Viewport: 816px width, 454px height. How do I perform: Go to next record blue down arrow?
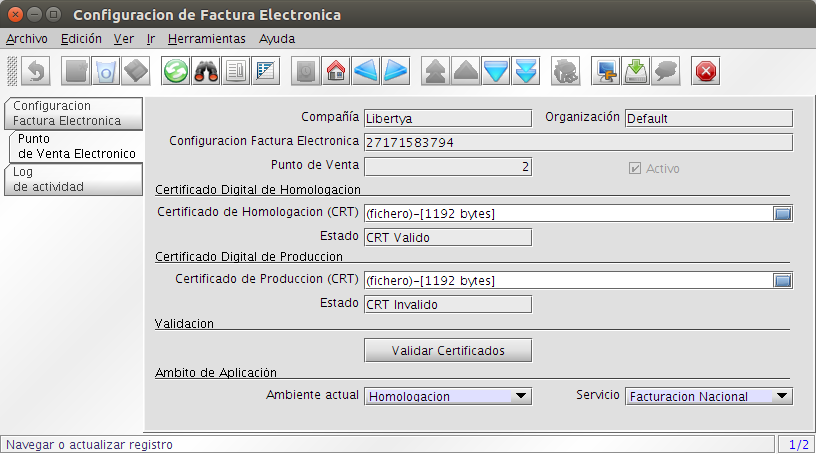(496, 71)
